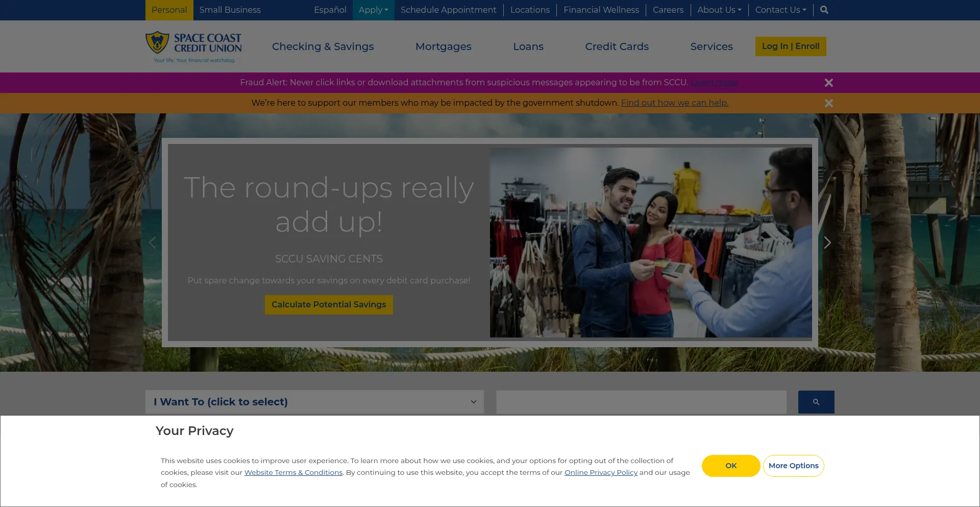The image size is (980, 507).
Task: Go to next carousel slide arrow
Action: coord(827,243)
